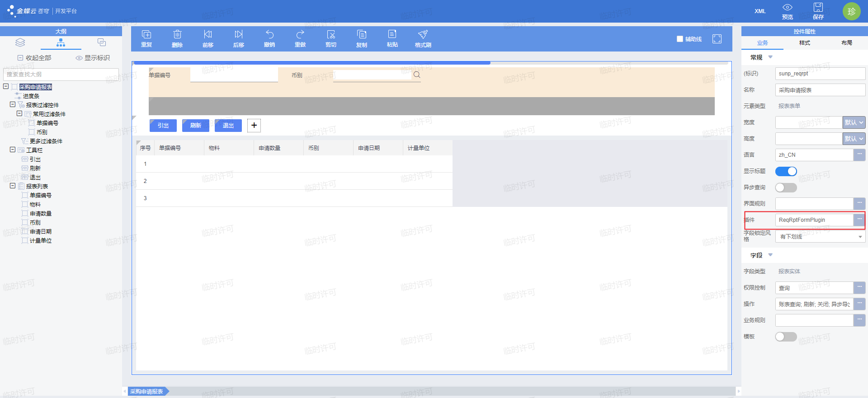Click the 前移 move-forward icon
Screen dimensions: 868x398
pos(208,35)
